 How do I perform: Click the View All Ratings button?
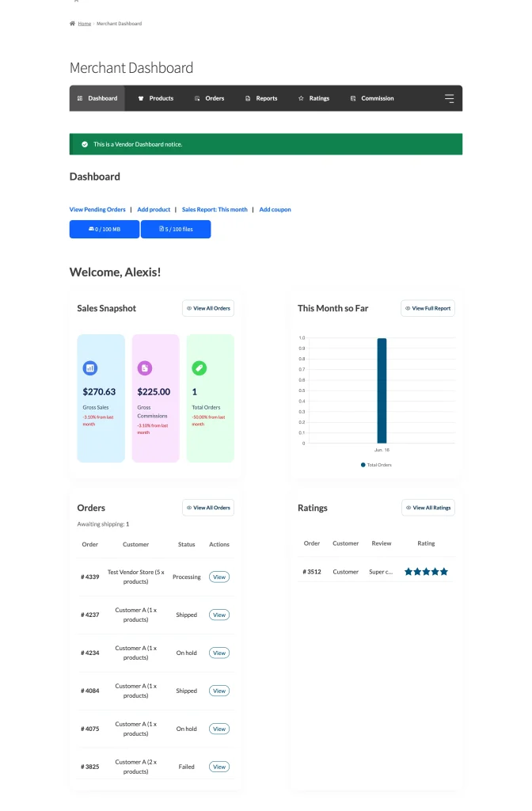(428, 508)
